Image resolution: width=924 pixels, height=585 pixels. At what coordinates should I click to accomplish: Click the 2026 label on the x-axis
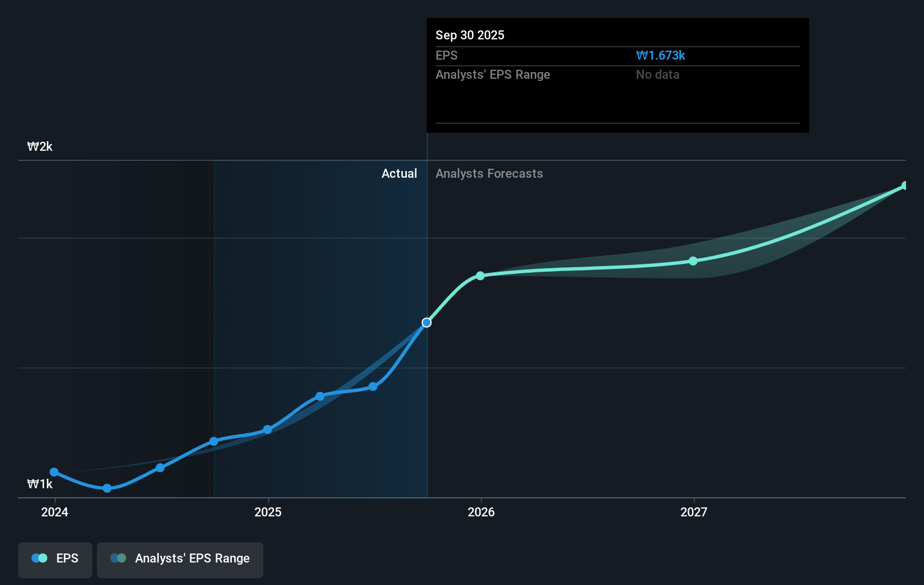[x=480, y=512]
